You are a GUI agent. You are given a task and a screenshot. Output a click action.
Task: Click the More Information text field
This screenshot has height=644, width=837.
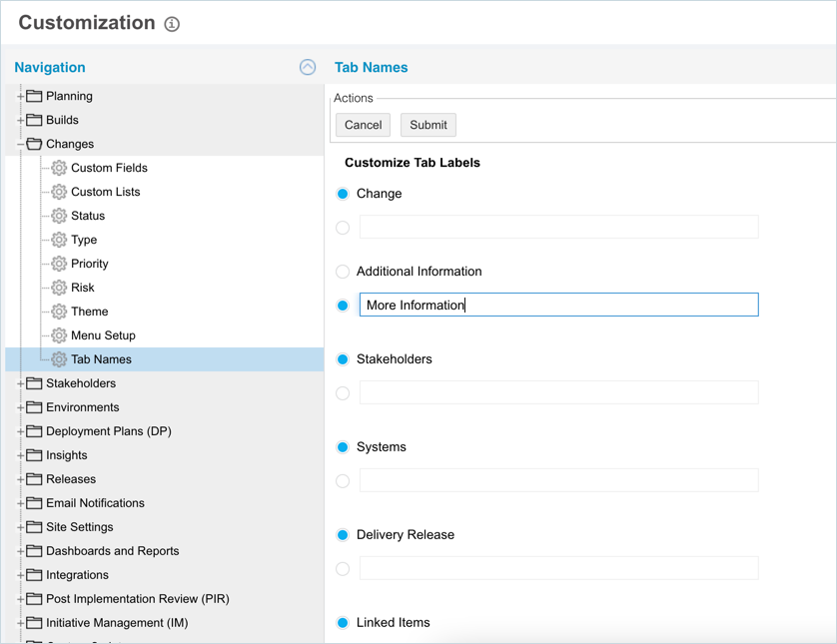[558, 305]
